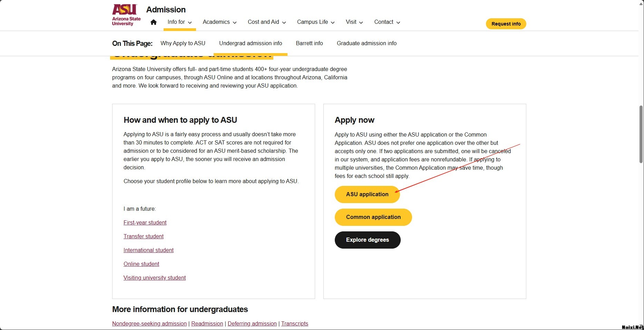Click the Common application button
Viewport: 644px width, 330px height.
(373, 217)
